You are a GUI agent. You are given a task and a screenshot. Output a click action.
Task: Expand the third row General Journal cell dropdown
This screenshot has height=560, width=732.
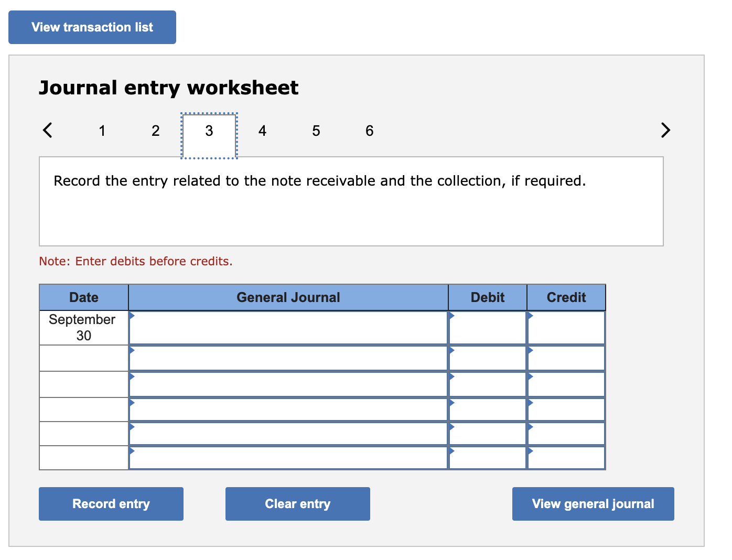(132, 375)
